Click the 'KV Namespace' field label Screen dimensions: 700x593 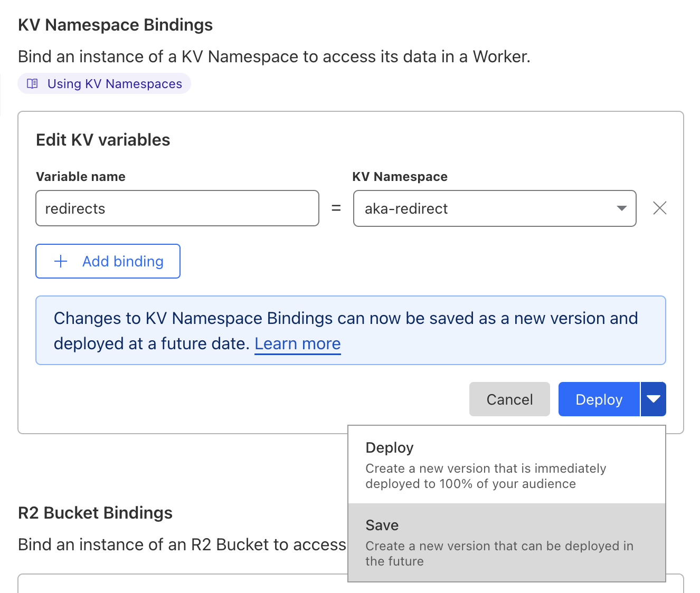(400, 177)
